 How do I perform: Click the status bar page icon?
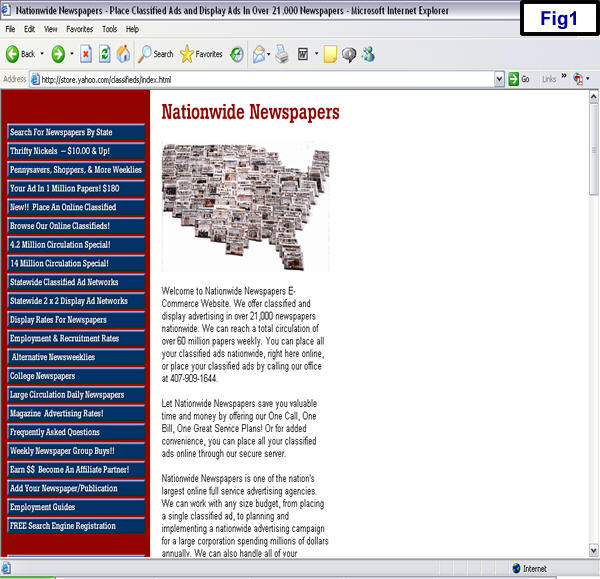(6, 568)
